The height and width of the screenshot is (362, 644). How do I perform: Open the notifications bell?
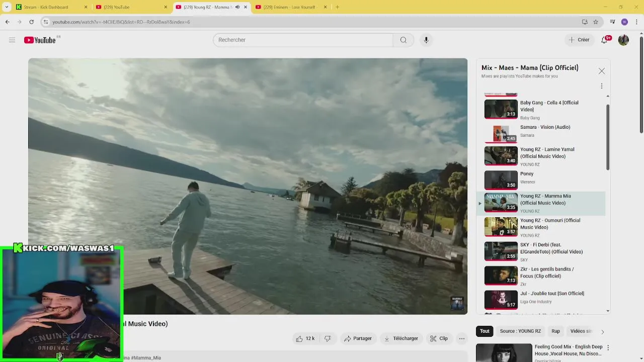point(604,40)
